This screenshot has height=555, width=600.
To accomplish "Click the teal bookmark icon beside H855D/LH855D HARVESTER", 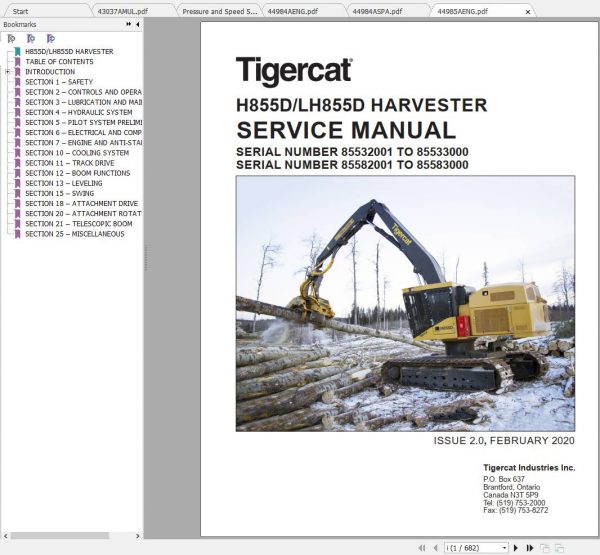I will pos(17,51).
